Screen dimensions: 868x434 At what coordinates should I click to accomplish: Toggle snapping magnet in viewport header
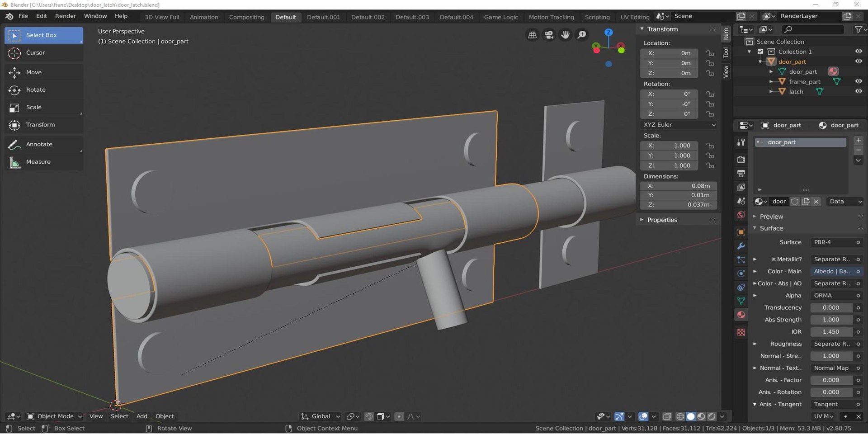click(368, 416)
